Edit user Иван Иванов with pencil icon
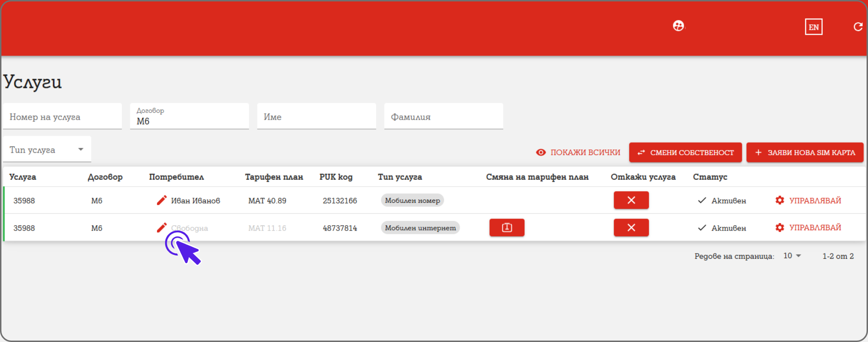 click(162, 200)
